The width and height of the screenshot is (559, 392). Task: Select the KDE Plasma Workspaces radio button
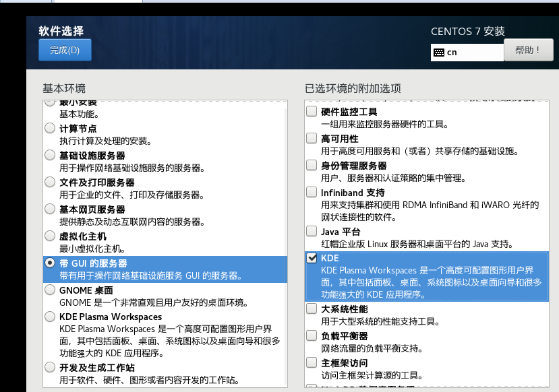50,317
